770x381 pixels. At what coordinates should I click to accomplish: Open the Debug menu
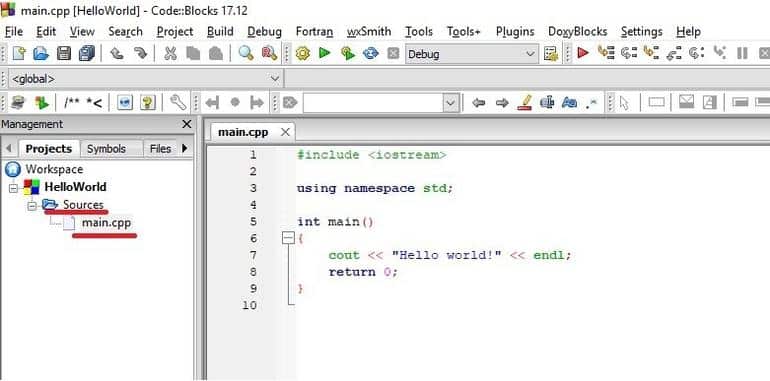[265, 32]
